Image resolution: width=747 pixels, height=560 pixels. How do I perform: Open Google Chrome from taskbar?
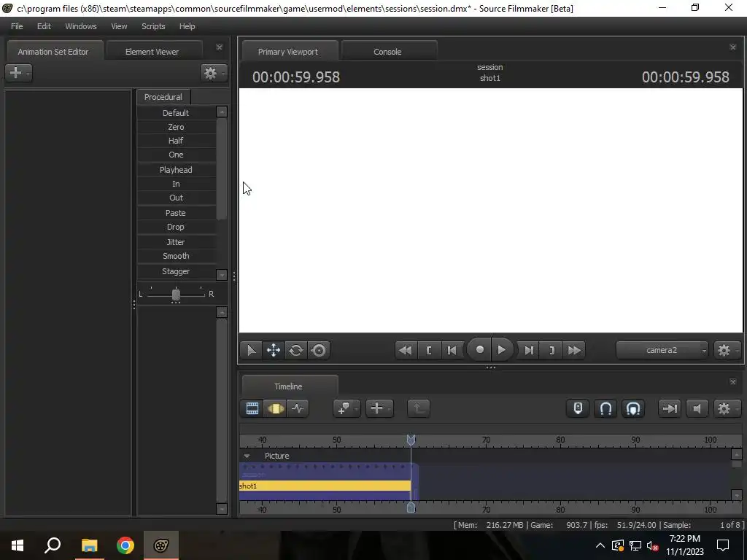click(125, 545)
